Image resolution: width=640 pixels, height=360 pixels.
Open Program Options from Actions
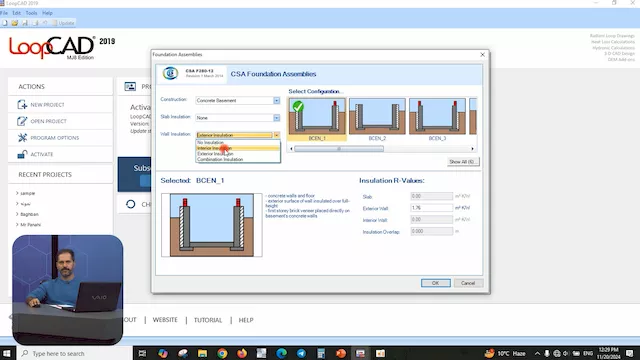(60, 138)
